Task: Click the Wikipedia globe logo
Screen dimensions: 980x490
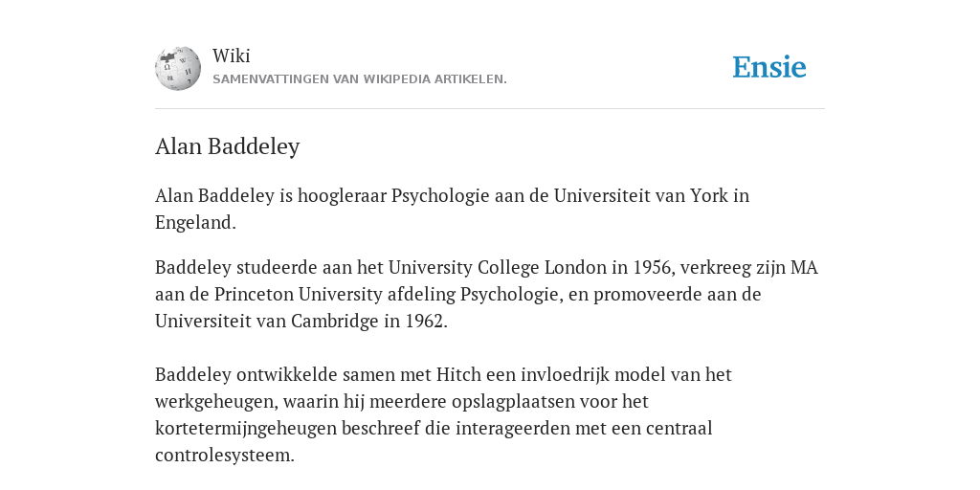Action: tap(178, 68)
